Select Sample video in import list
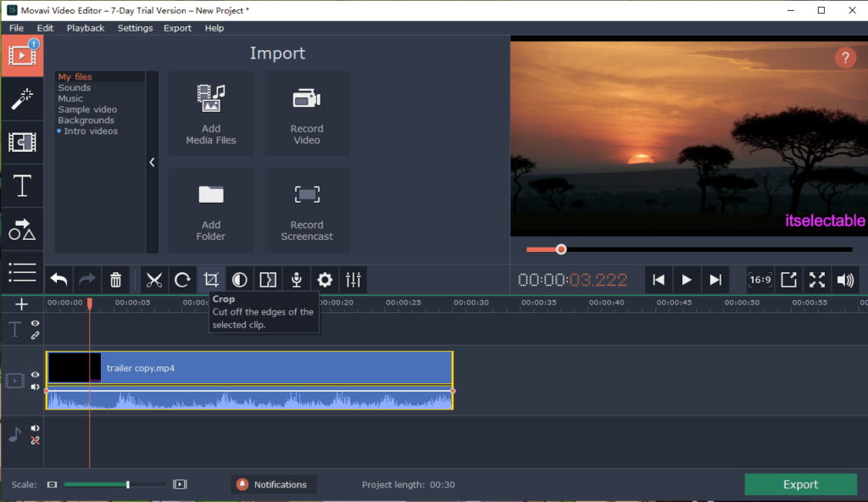 (x=87, y=109)
